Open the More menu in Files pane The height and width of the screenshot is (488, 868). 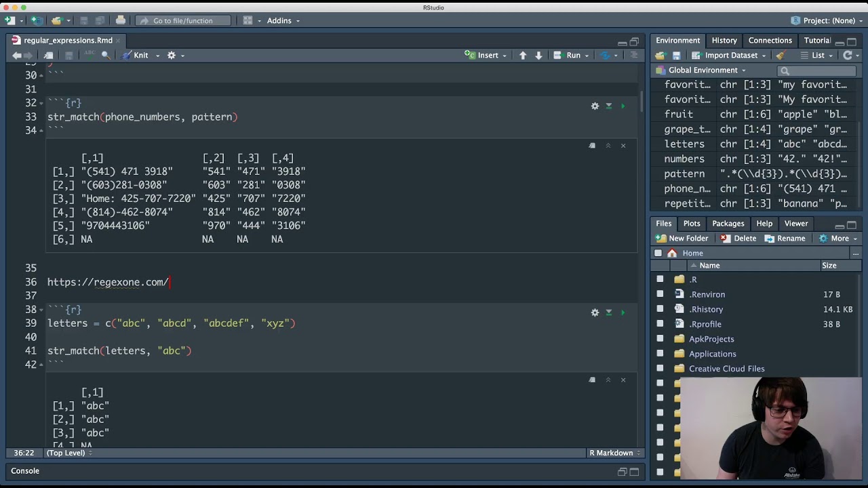[838, 238]
